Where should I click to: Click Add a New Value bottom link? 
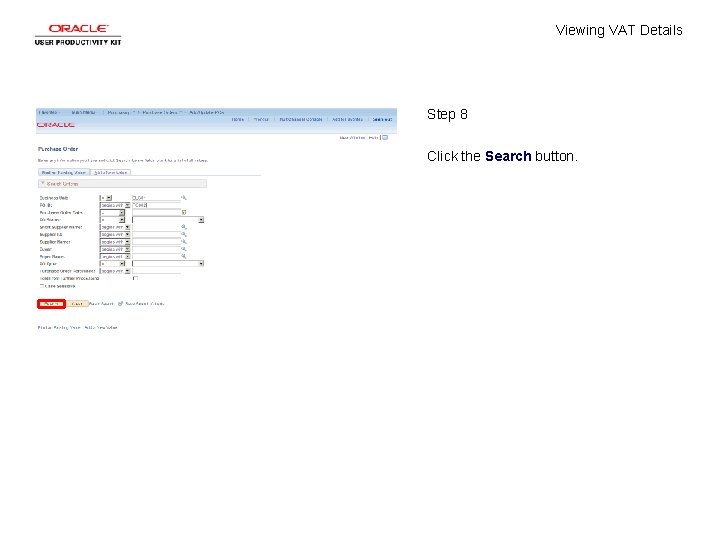pyautogui.click(x=101, y=328)
